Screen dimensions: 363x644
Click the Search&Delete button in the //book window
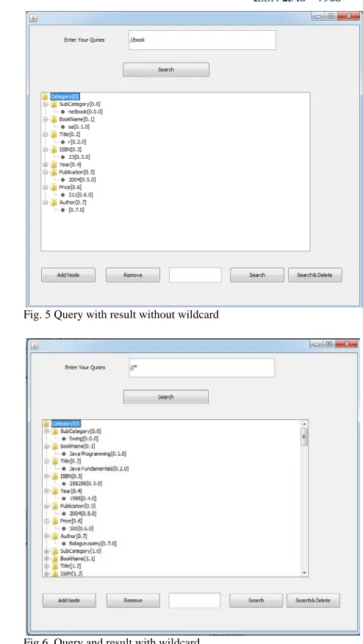(315, 275)
